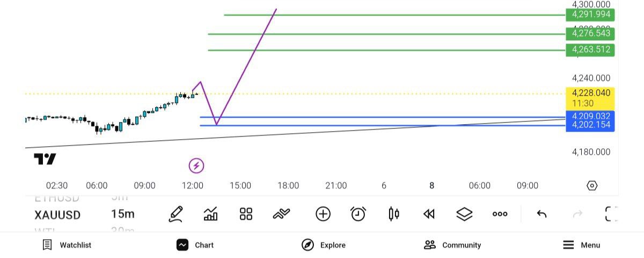Open object tree layers icon
The height and width of the screenshot is (258, 644).
[x=464, y=214]
